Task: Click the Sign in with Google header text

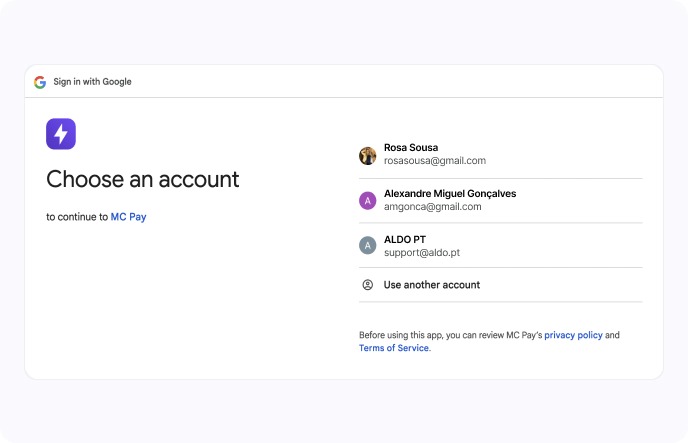Action: pos(92,82)
